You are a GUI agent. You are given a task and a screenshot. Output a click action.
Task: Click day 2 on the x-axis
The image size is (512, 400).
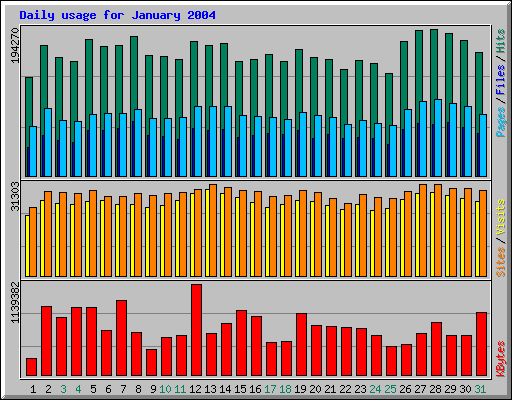point(48,389)
